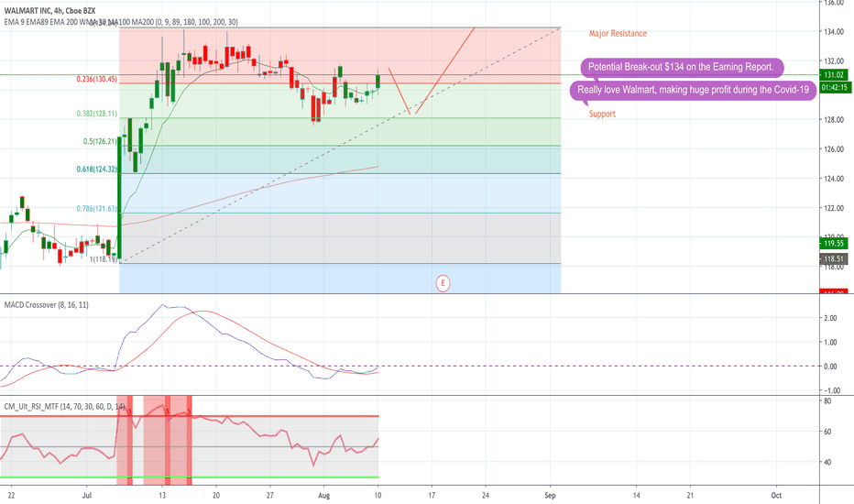The width and height of the screenshot is (854, 504).
Task: Click the gray 118.51 price tag
Action: click(834, 259)
